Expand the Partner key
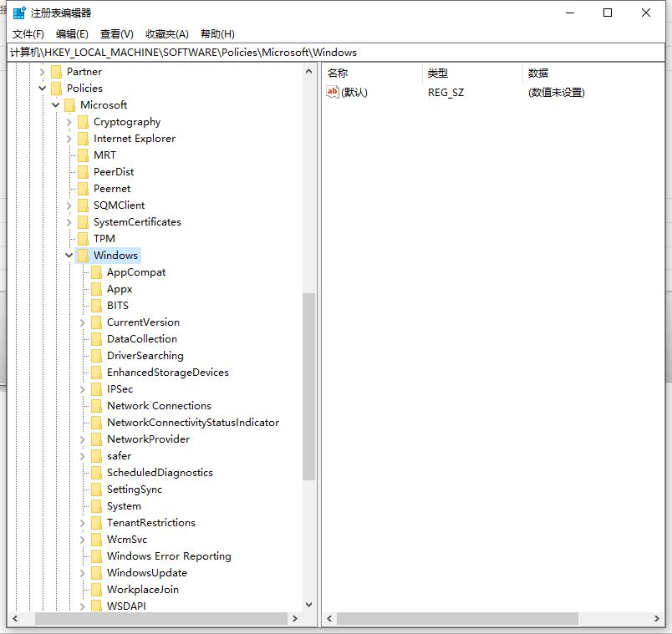This screenshot has height=634, width=672. [x=42, y=72]
